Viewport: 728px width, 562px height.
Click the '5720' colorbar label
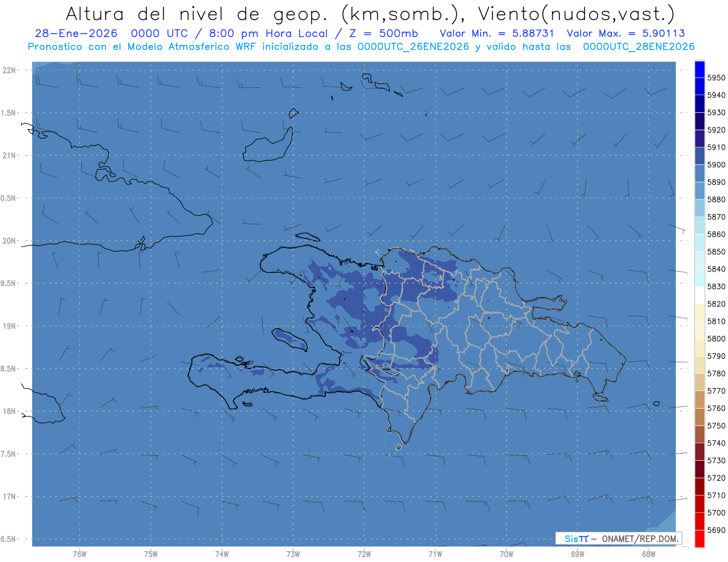(x=716, y=478)
